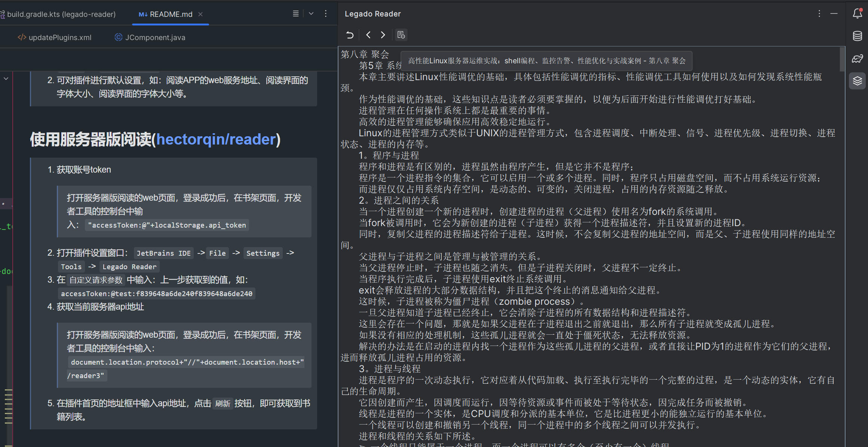Click the reader panel vertical scrollbar

point(842,60)
